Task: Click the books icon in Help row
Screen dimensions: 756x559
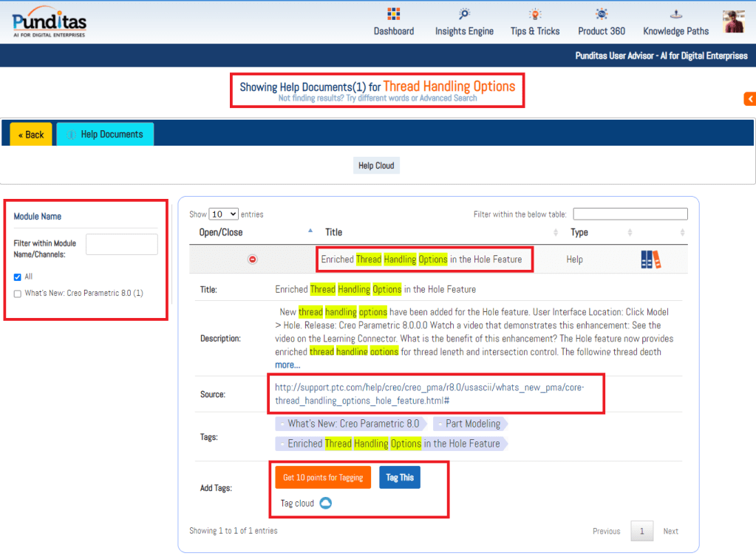Action: (x=651, y=260)
